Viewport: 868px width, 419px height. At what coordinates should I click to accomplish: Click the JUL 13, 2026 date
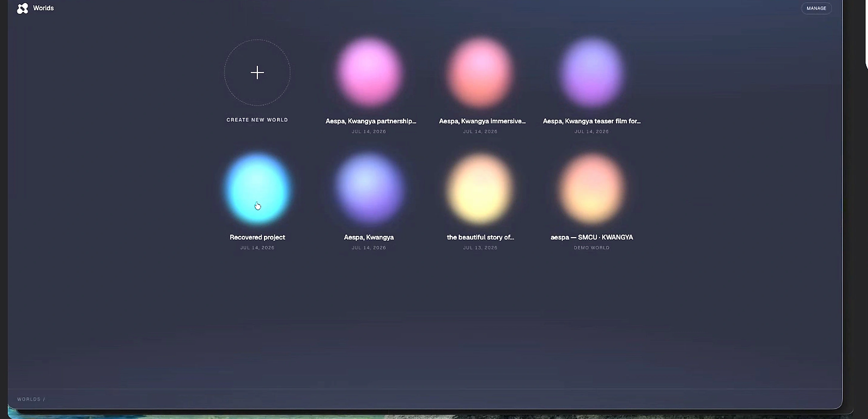(x=480, y=248)
